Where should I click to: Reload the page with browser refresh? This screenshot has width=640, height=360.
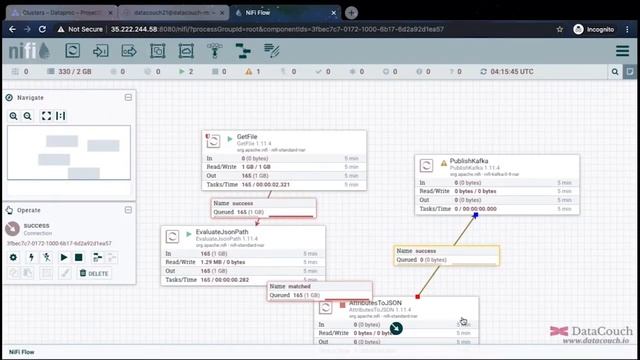pyautogui.click(x=42, y=29)
